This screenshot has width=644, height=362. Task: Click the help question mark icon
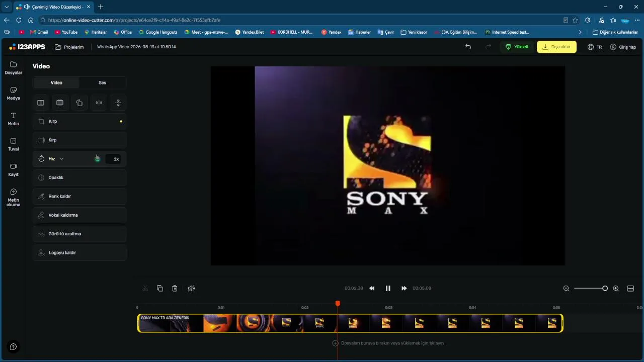coord(14,346)
